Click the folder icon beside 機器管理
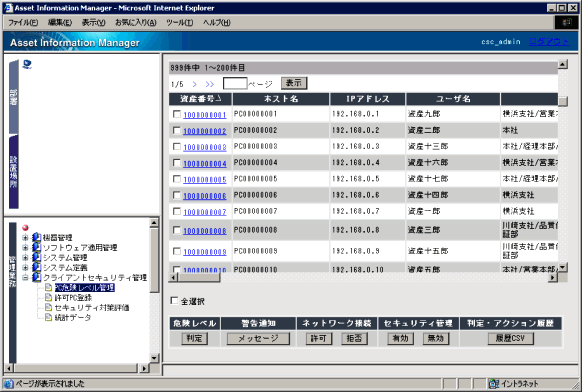Screen dimensions: 582x392 (36, 237)
